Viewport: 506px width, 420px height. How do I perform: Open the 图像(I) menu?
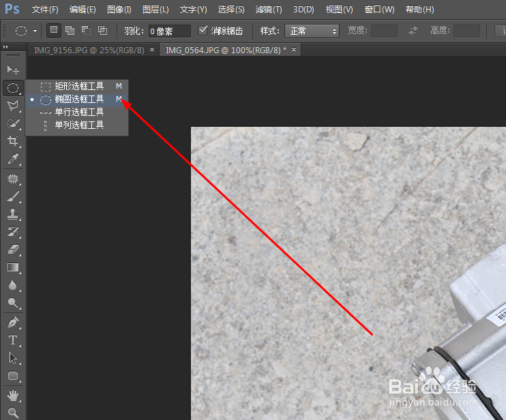[119, 10]
